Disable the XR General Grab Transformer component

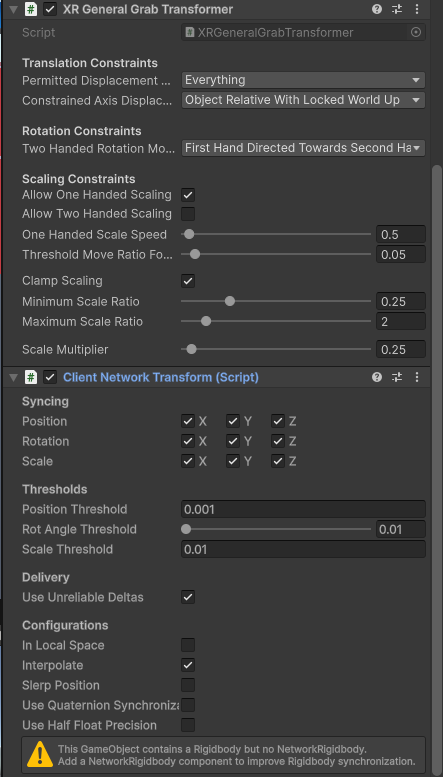[x=50, y=9]
